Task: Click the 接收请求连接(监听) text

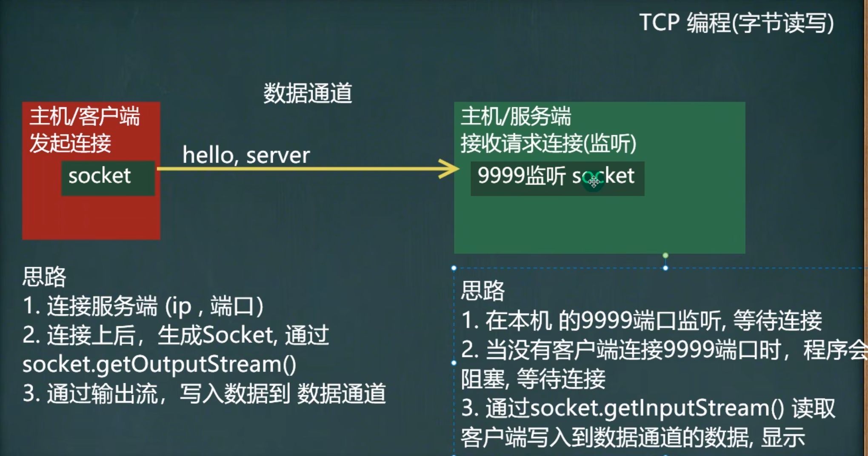Action: [x=548, y=143]
